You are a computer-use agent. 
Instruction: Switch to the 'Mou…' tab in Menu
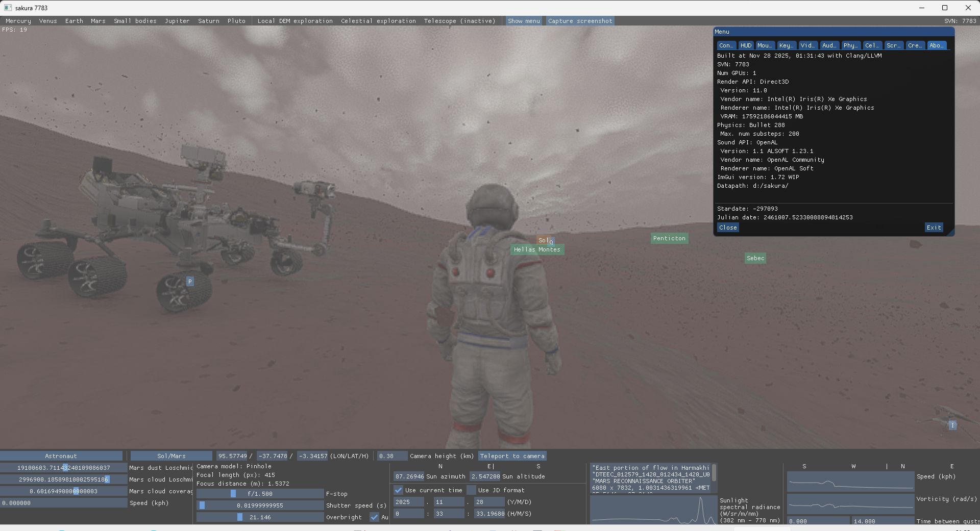click(765, 45)
